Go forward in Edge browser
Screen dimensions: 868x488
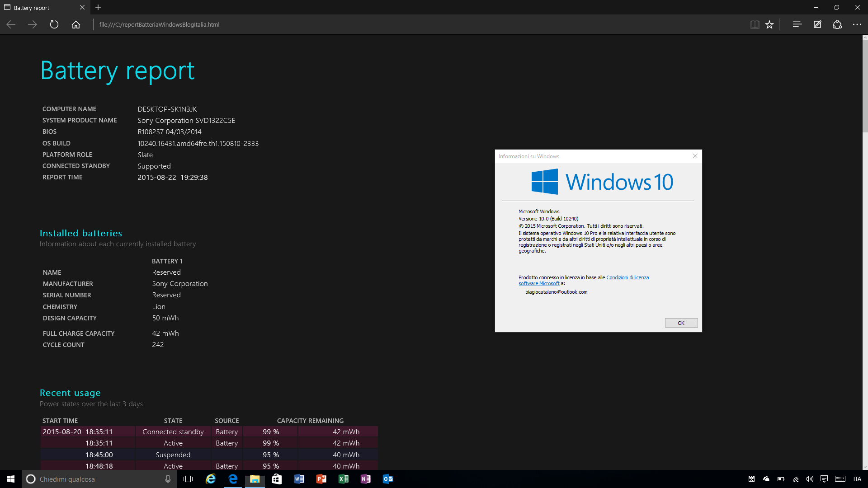tap(33, 24)
